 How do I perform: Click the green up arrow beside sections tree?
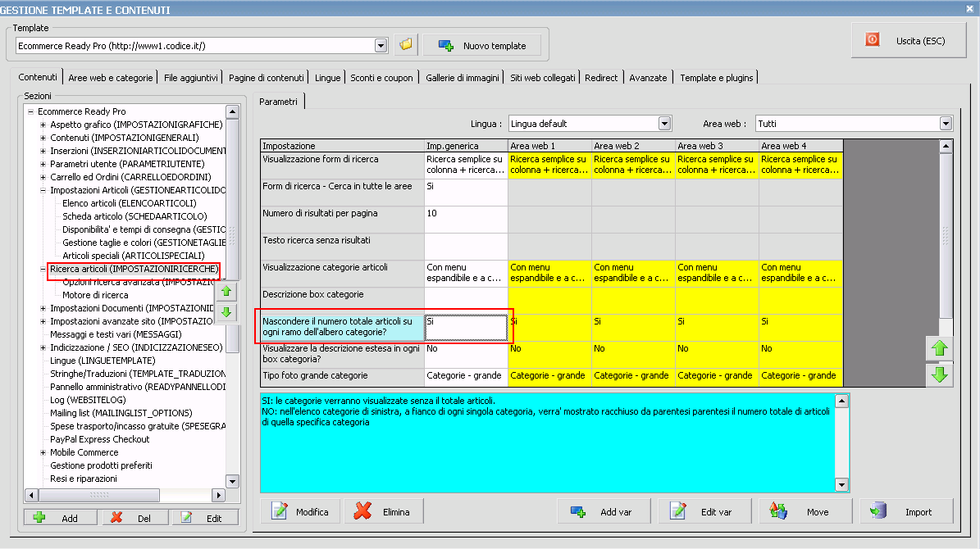pyautogui.click(x=226, y=291)
